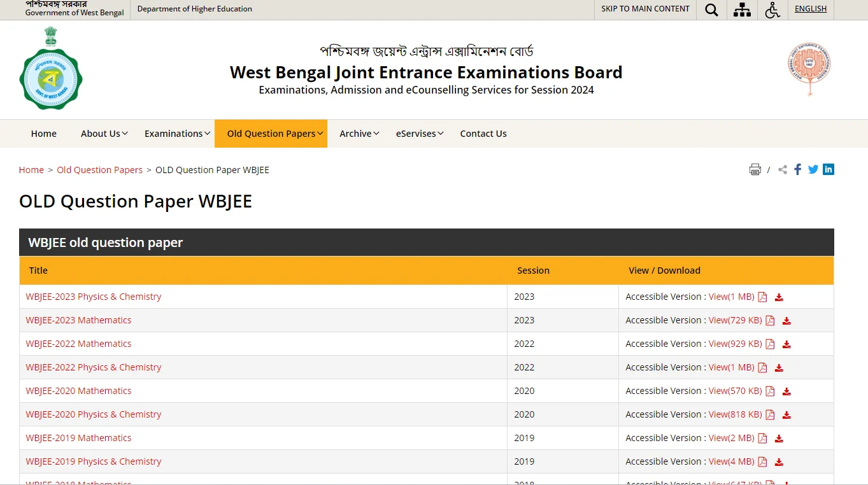Viewport: 868px width, 485px height.
Task: Open PDF icon for WBJEE-2019 Mathematics
Action: (762, 438)
